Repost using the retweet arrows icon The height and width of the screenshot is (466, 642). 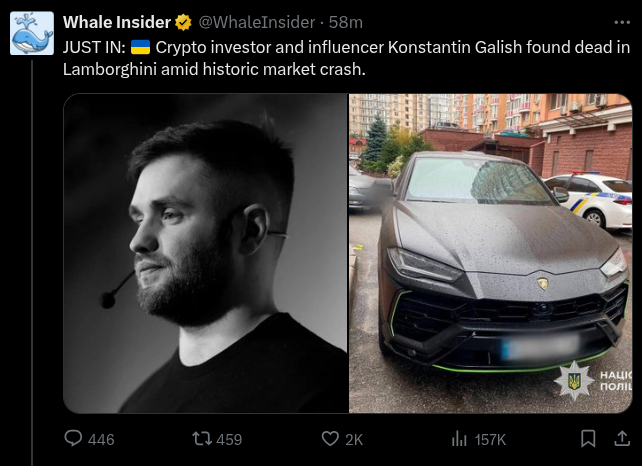point(201,439)
